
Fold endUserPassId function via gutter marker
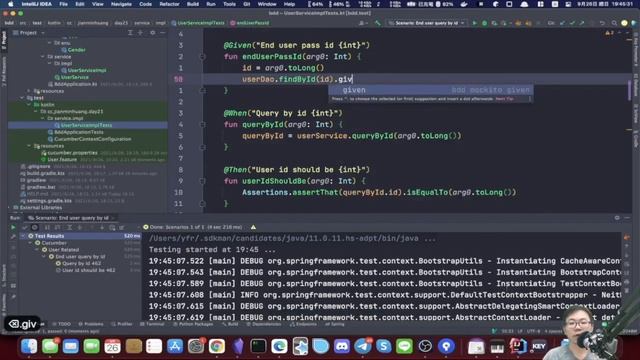(202, 57)
